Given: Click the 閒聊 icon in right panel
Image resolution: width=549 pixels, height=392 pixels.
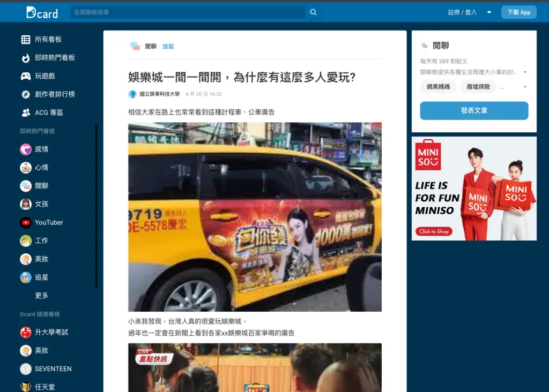Looking at the screenshot, I should [x=425, y=46].
